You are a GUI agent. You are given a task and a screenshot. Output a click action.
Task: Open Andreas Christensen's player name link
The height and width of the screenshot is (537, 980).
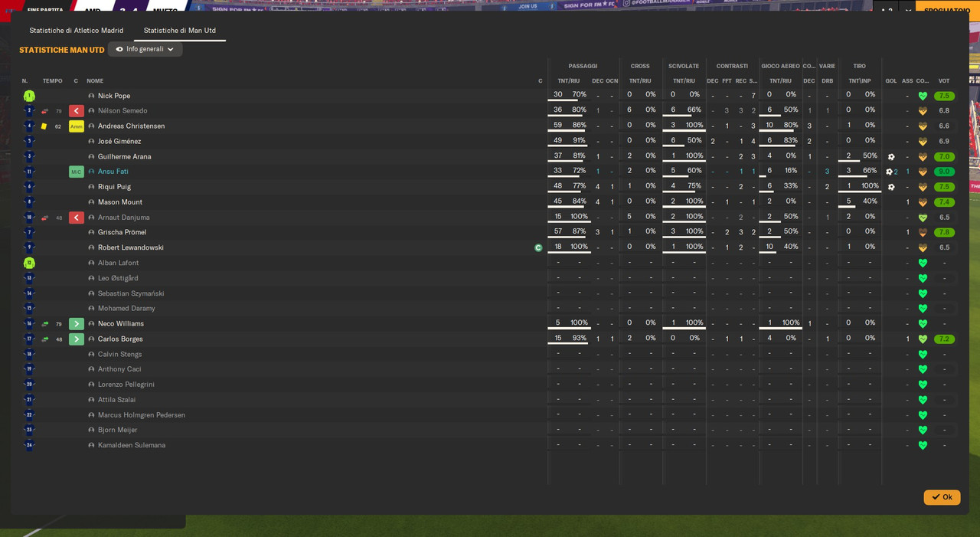[x=131, y=126]
